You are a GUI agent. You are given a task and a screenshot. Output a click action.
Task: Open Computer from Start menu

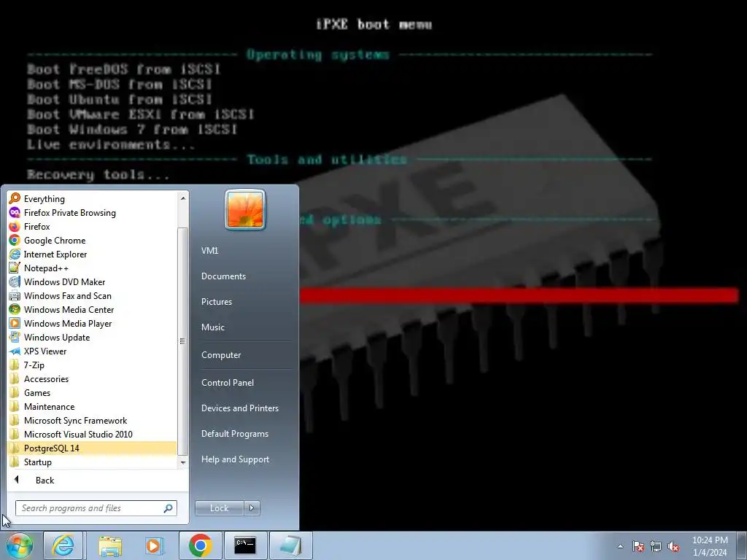pyautogui.click(x=221, y=355)
